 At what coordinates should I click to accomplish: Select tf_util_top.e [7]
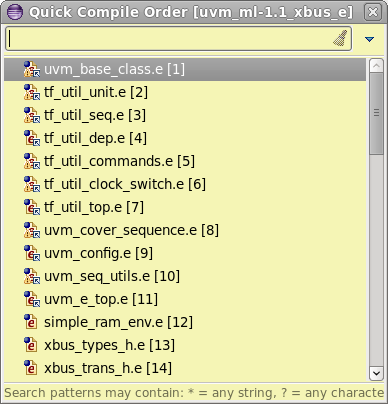tap(185, 207)
